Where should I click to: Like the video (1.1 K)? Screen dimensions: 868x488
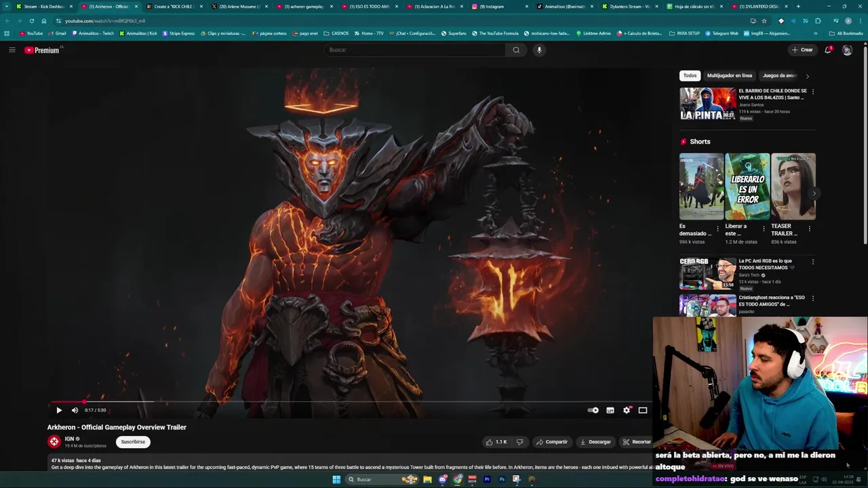tap(496, 442)
